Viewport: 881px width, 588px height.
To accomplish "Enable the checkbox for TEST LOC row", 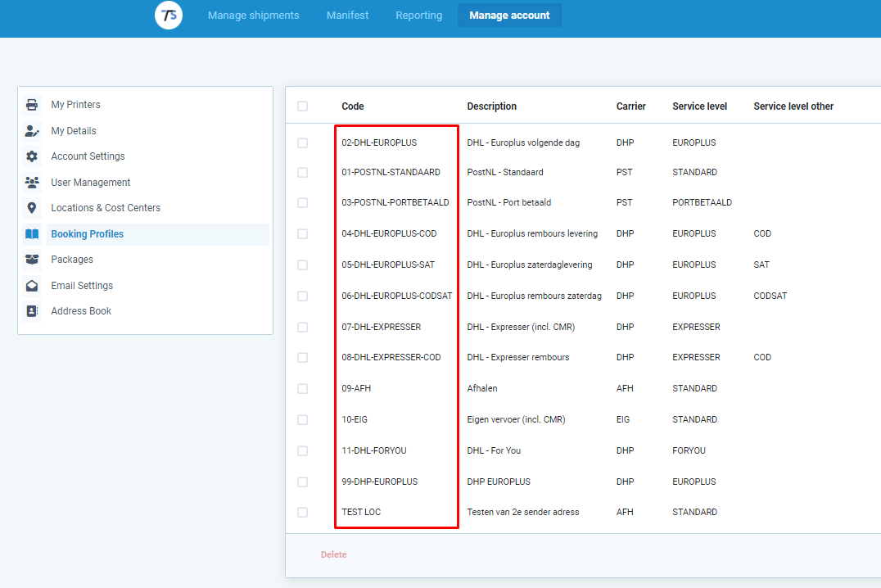I will tap(302, 511).
